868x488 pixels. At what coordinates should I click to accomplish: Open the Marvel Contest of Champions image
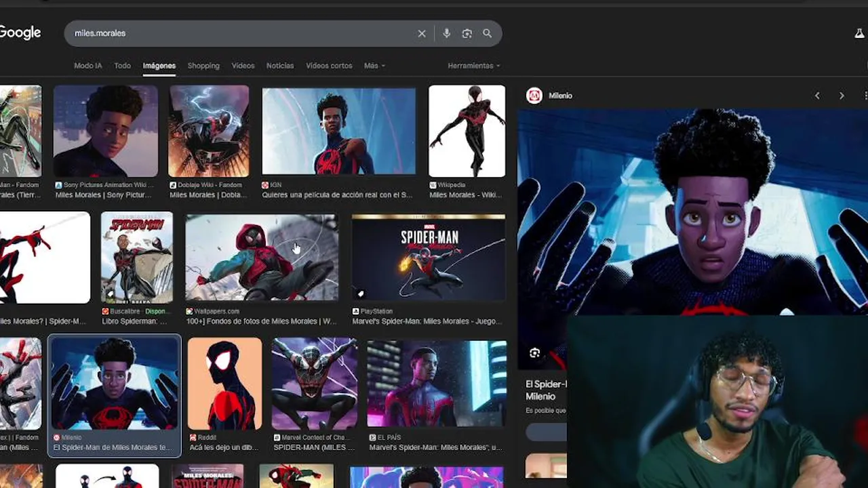point(315,384)
